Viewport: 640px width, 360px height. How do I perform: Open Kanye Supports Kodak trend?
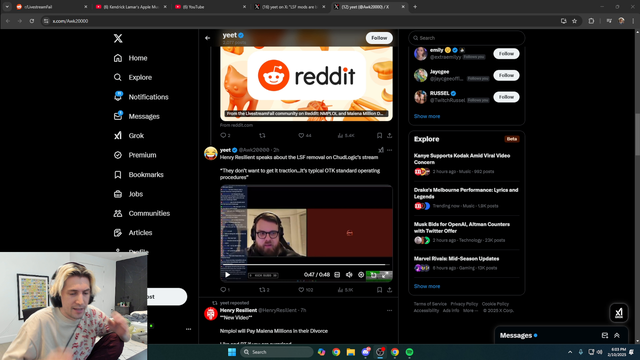(x=466, y=163)
